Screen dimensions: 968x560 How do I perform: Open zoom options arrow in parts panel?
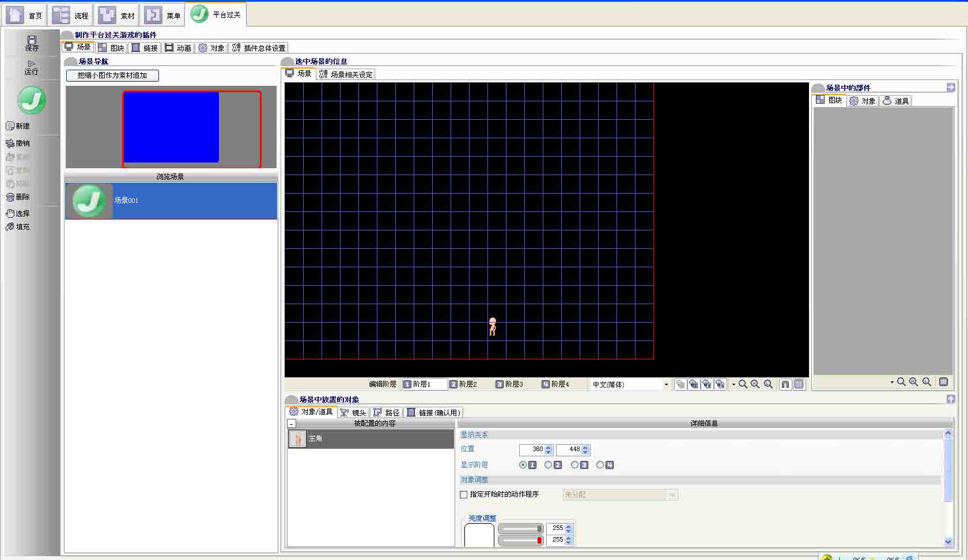coord(892,382)
